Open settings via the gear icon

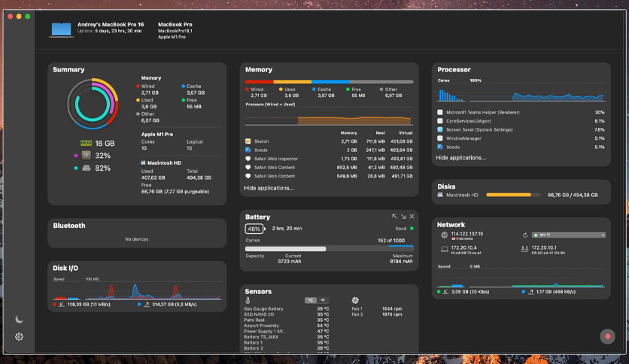click(x=19, y=337)
